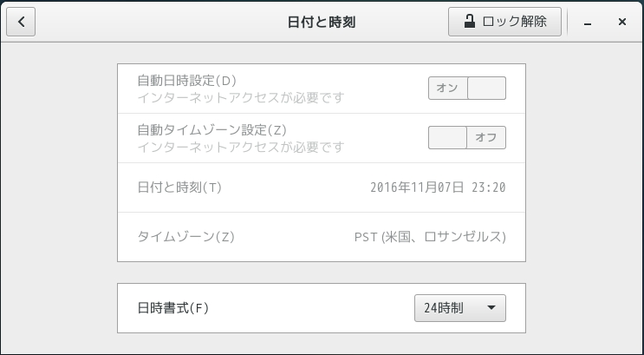Click the PST (米国、ロサンゼルス) timezone value

(x=430, y=237)
